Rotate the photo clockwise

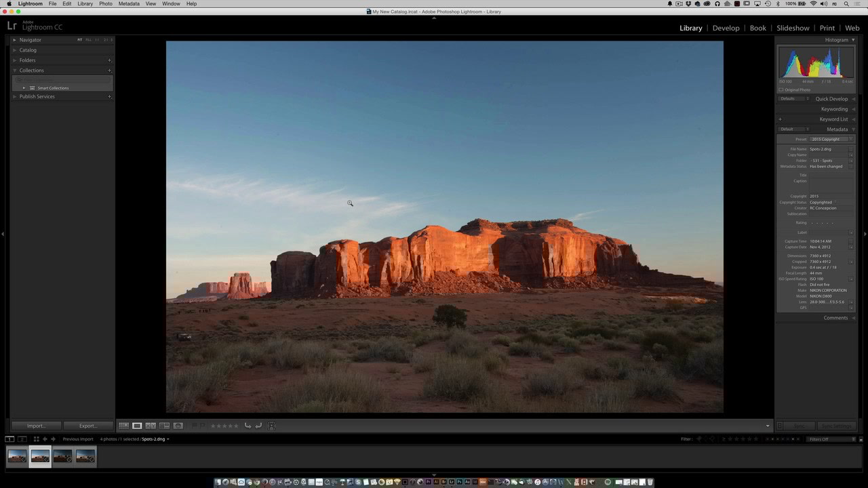point(259,425)
